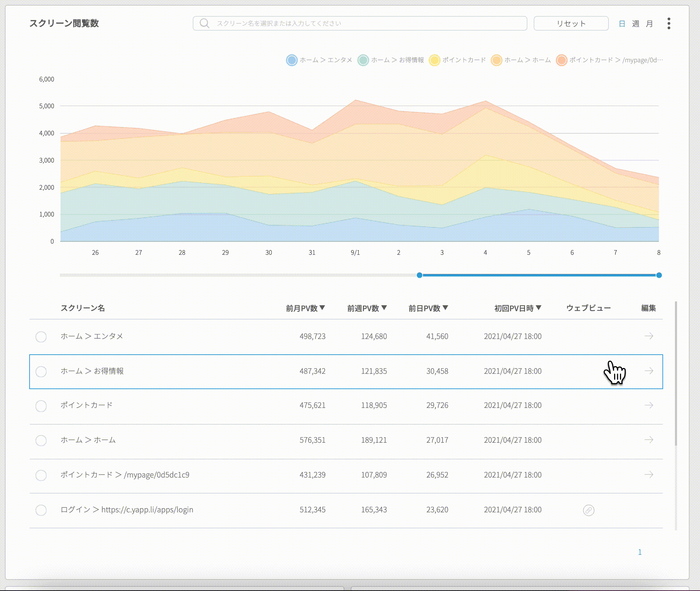Sort by 初回PV日時 column arrow
Screen dimensions: 700x591
(x=538, y=308)
